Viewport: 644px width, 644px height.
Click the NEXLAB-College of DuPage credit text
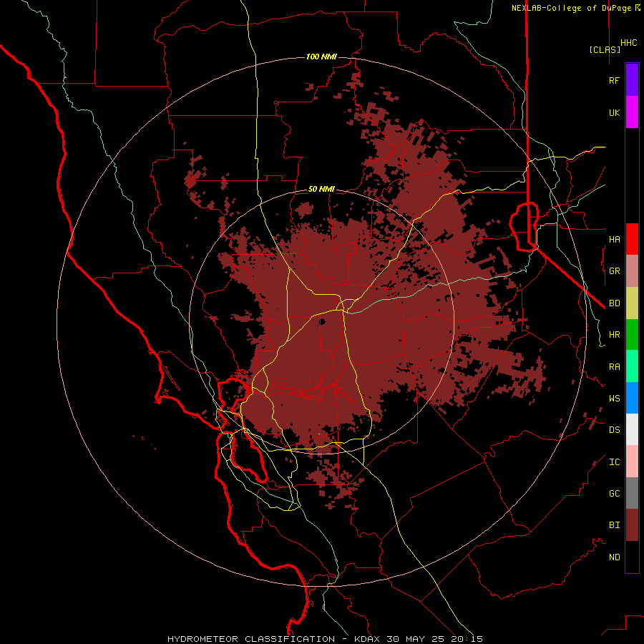(x=571, y=8)
